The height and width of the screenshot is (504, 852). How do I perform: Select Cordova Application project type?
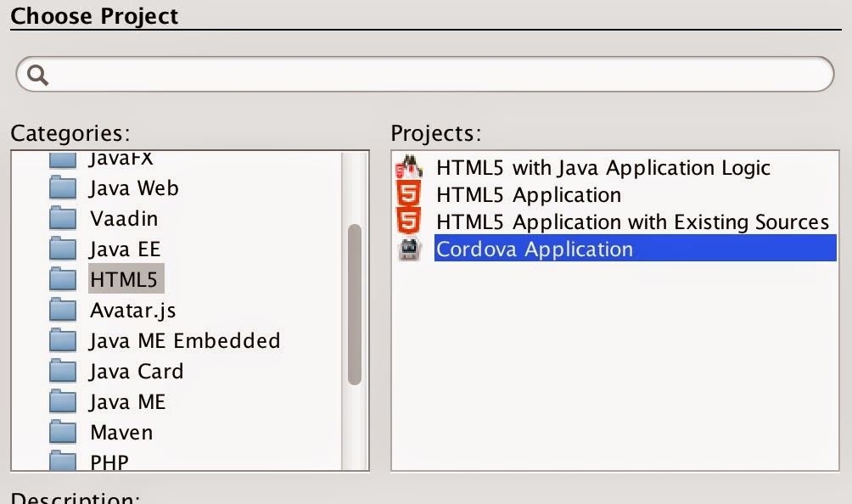coord(534,249)
